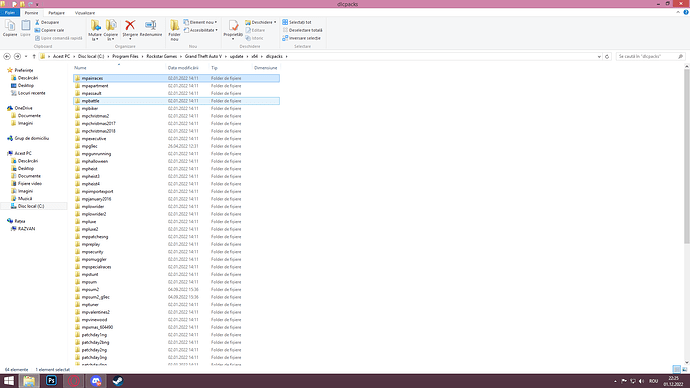Screen dimensions: 690x388
Task: Open the Copiere în (copy to) dropdown
Action: 111,37
